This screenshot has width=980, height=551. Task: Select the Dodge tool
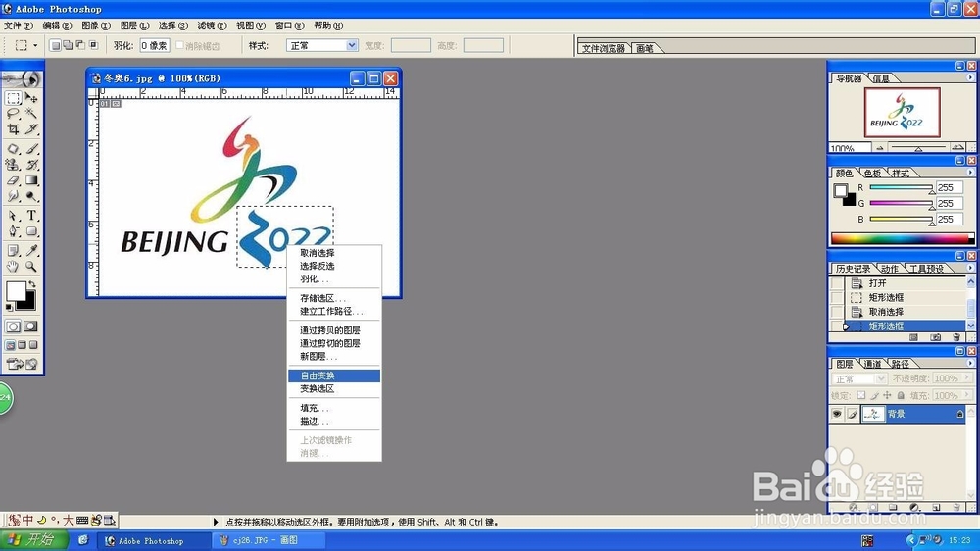tap(31, 196)
